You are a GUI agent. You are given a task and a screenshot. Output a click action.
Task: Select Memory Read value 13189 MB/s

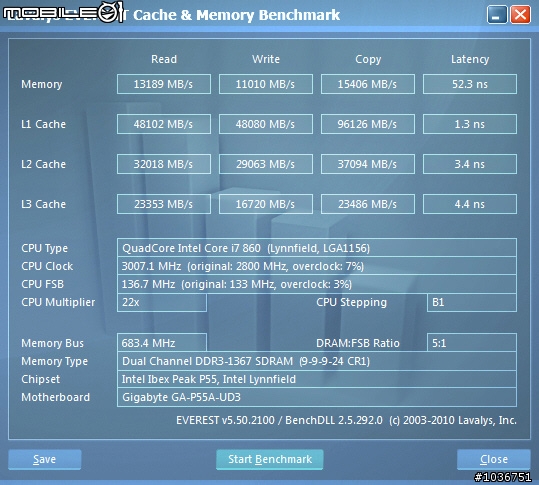(164, 84)
